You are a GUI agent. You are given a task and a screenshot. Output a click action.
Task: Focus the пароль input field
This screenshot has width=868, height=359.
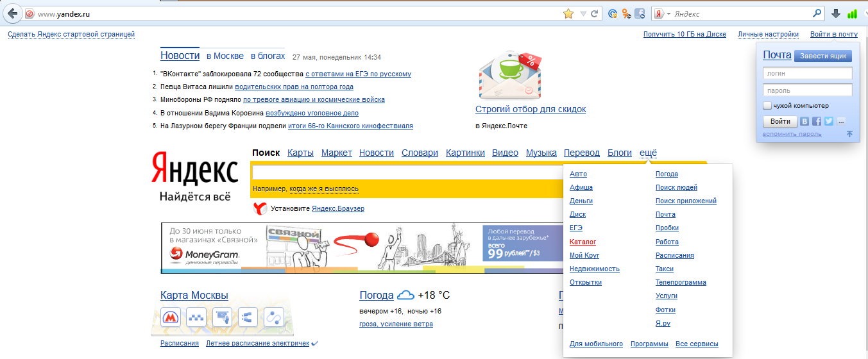point(807,90)
